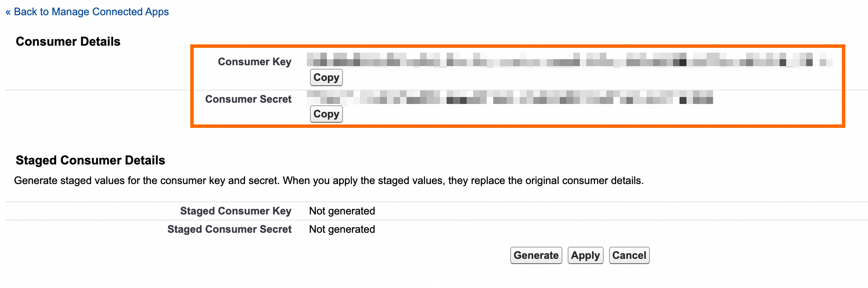This screenshot has width=868, height=288.
Task: Copy the Consumer Key value
Action: pos(326,77)
